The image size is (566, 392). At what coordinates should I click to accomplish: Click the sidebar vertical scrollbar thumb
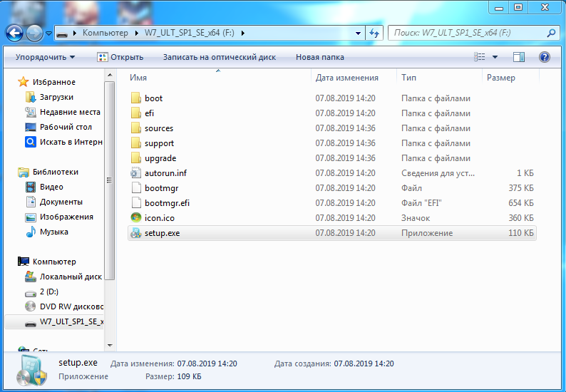[x=110, y=180]
